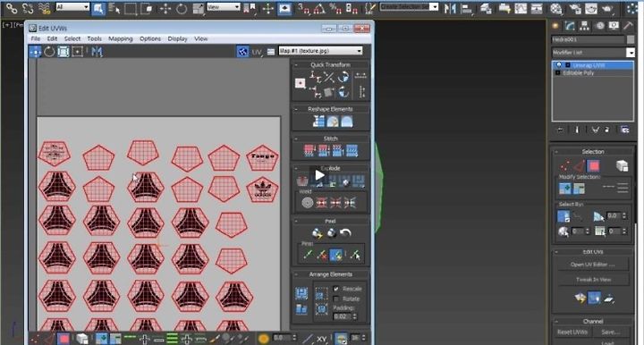Image resolution: width=644 pixels, height=345 pixels.
Task: Toggle the highlighted Auto Pin Moved Vertices icon
Action: click(336, 255)
